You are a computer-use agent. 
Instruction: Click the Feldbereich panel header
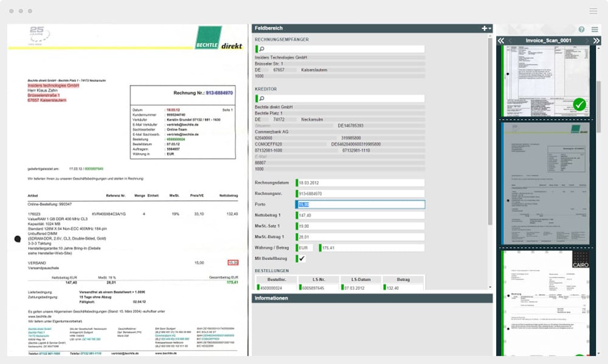372,28
